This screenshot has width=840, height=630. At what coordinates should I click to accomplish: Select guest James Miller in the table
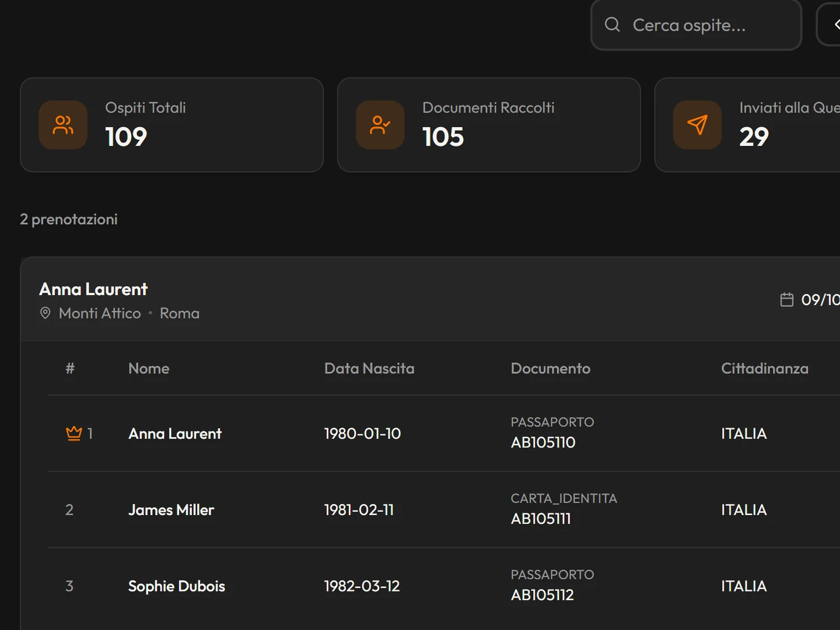coord(171,510)
